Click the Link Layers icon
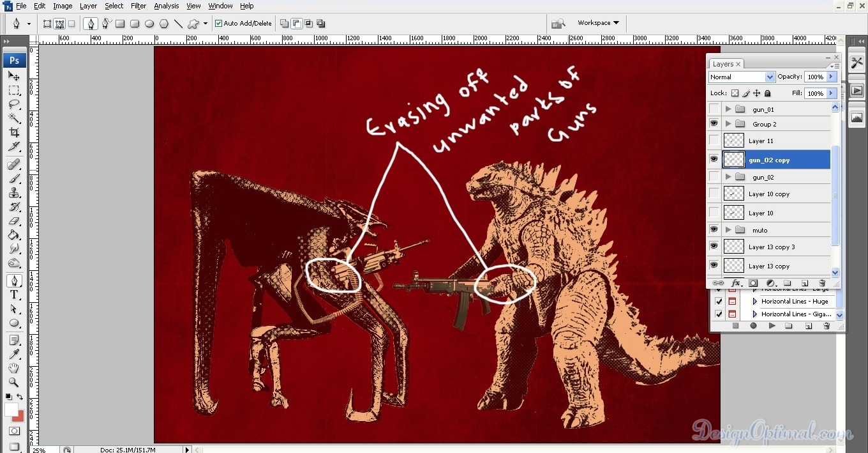 coord(718,283)
